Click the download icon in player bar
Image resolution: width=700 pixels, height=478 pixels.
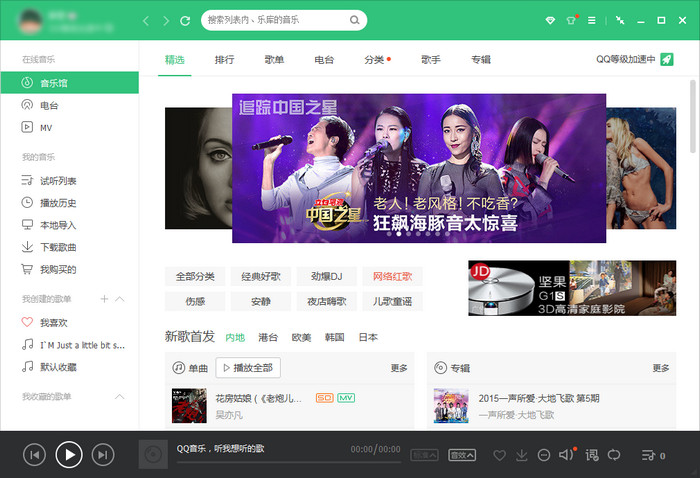point(521,455)
